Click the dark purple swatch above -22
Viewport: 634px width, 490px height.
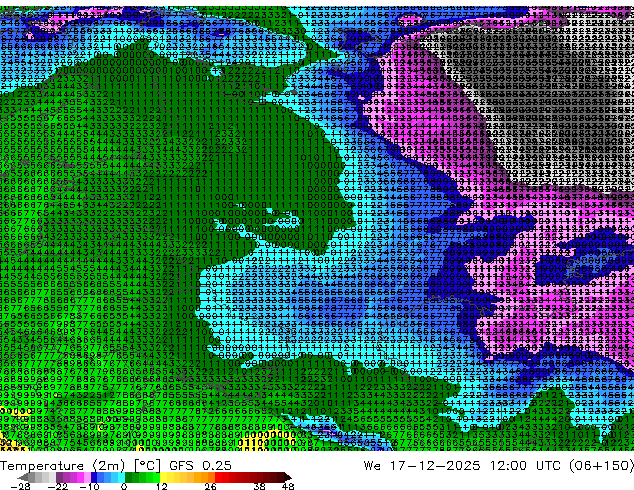click(x=59, y=477)
